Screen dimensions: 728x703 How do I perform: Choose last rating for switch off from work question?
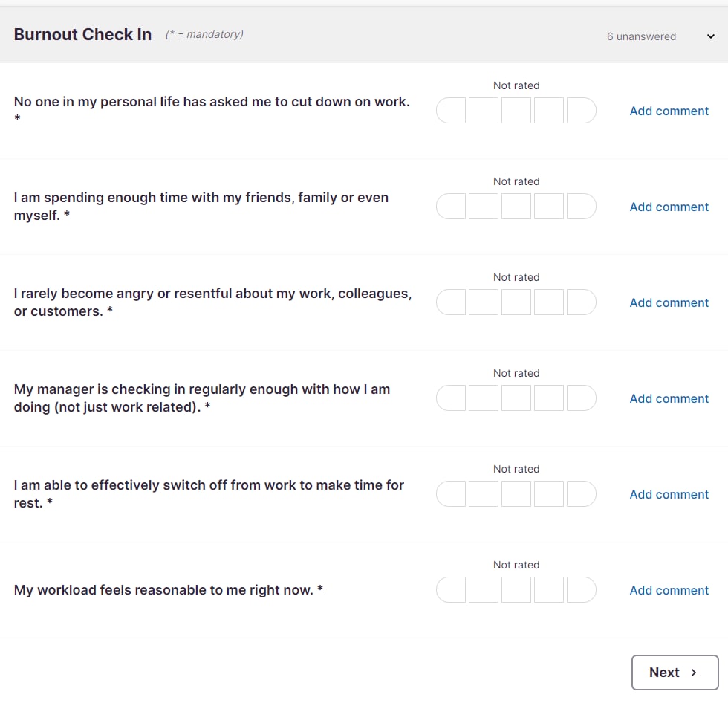581,493
